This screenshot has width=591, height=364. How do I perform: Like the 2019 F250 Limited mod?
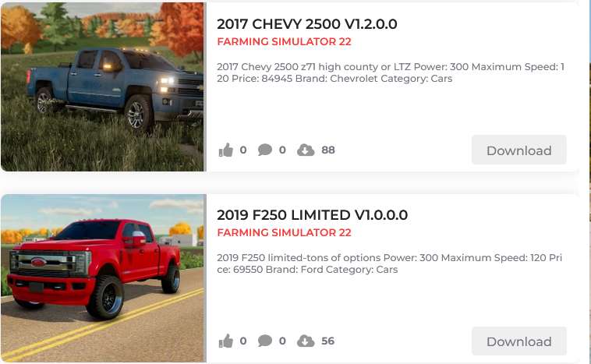pos(226,341)
